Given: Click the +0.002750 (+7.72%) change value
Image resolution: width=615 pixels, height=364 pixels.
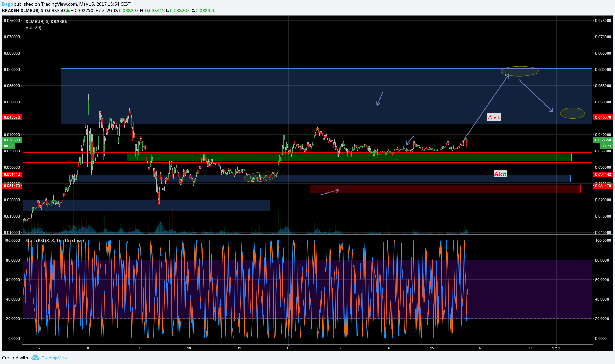Looking at the screenshot, I should (92, 11).
